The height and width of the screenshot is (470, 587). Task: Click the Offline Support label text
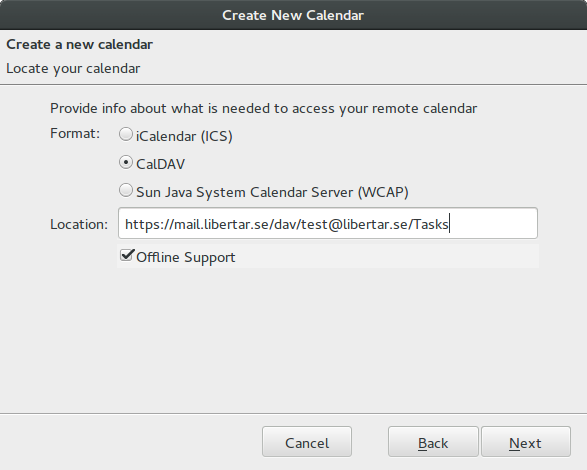pos(186,257)
